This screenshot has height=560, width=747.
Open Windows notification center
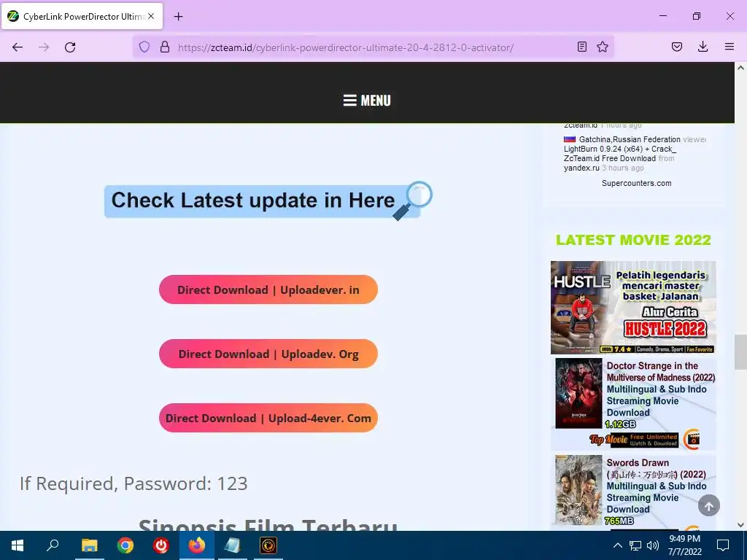tap(723, 545)
